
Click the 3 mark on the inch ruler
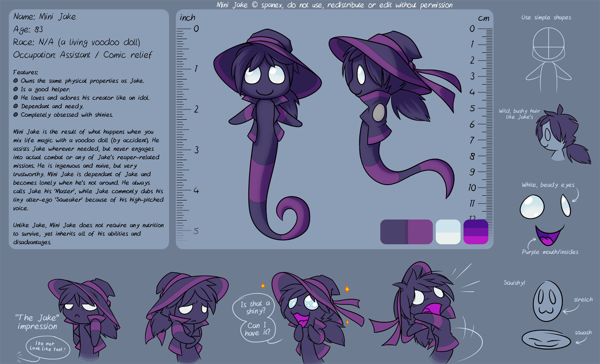coord(196,150)
